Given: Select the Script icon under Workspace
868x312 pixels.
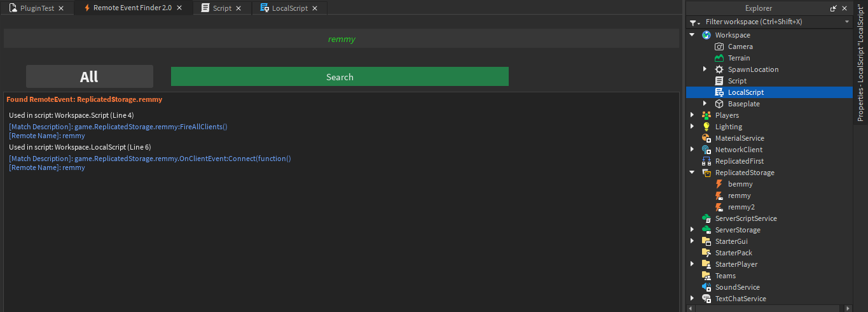Looking at the screenshot, I should point(719,81).
